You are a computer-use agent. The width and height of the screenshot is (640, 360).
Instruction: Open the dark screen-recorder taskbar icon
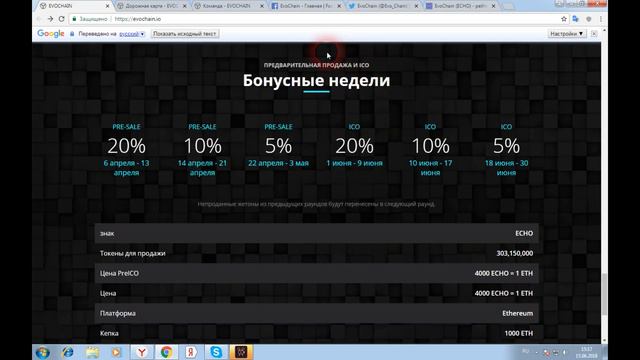click(241, 352)
